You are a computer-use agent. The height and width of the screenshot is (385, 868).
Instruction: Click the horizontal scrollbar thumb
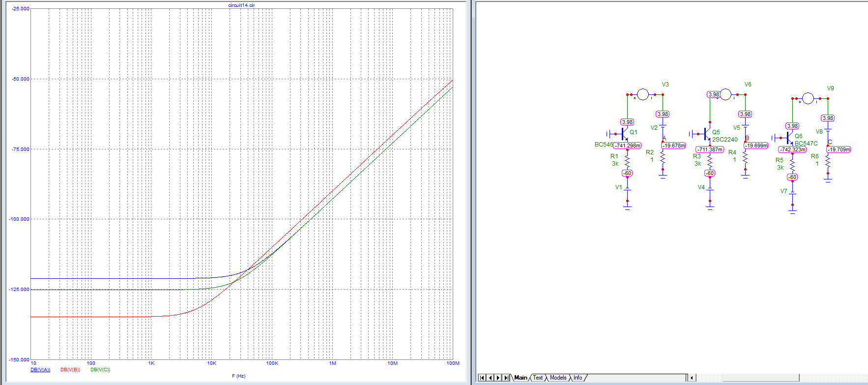760,378
